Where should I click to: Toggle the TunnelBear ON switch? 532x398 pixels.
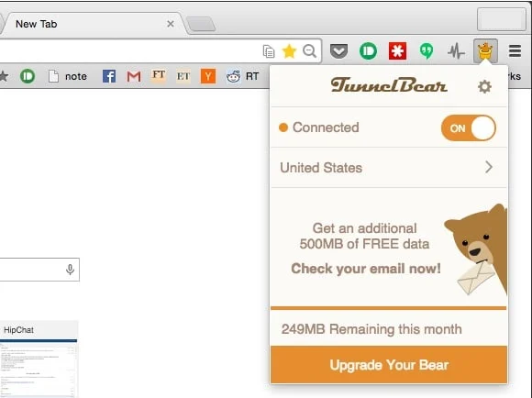coord(468,127)
